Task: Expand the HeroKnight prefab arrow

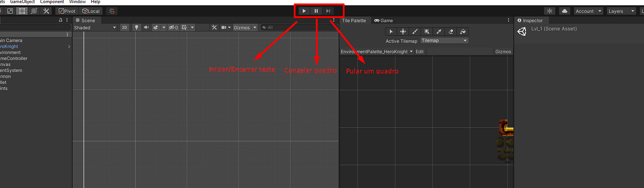Action: click(x=69, y=46)
